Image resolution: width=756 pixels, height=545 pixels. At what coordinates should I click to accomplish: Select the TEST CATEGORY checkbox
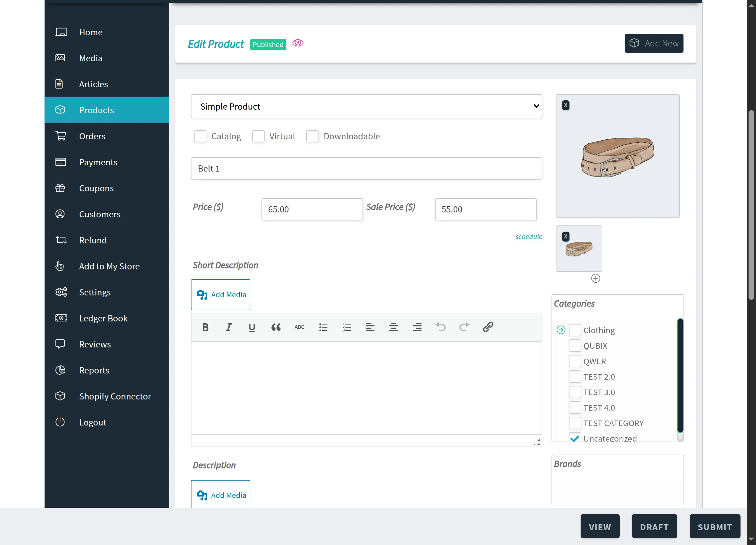click(575, 423)
